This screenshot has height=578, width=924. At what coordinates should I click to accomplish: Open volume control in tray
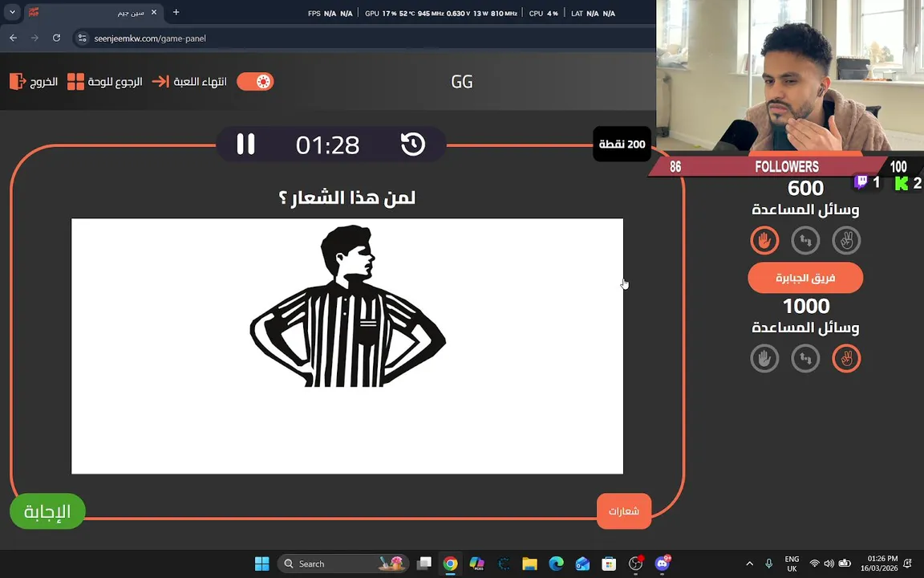coord(829,564)
